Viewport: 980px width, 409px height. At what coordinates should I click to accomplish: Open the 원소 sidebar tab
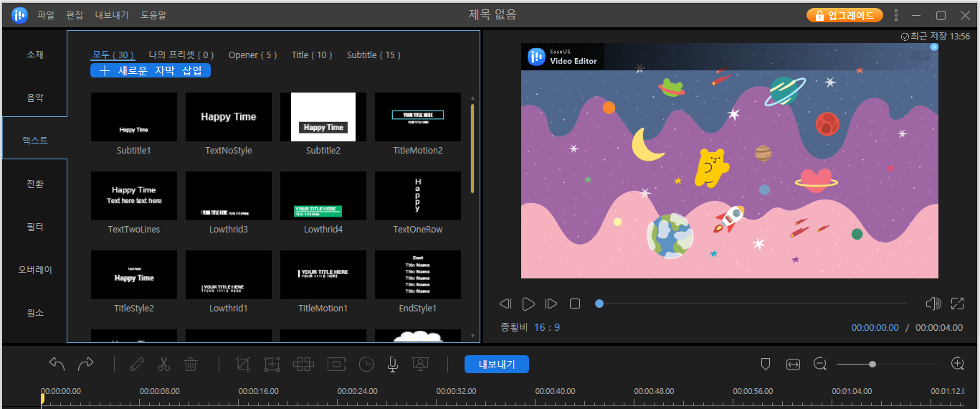coord(35,313)
